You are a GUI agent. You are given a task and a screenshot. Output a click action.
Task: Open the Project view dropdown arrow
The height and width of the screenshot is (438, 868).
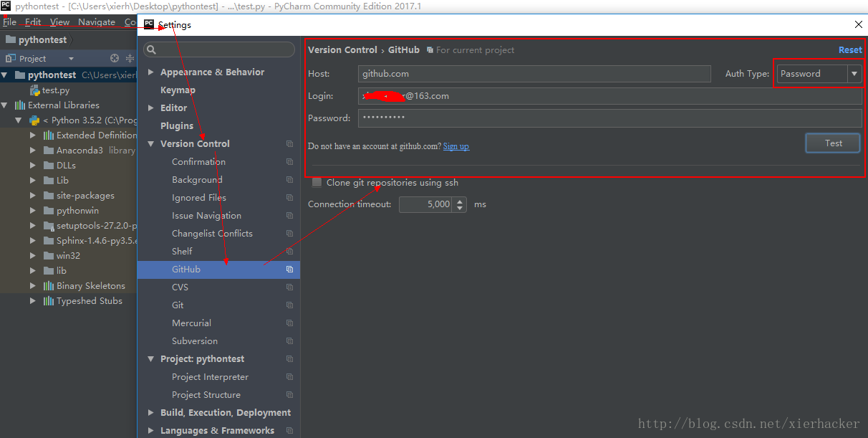71,59
